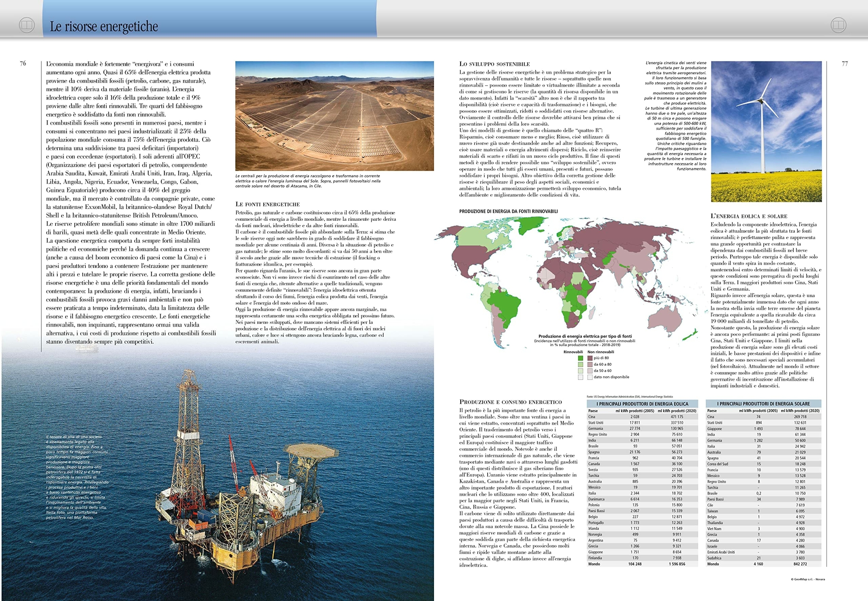Select the 'Le risorse energetiche' header title
The image size is (868, 601).
click(x=104, y=26)
